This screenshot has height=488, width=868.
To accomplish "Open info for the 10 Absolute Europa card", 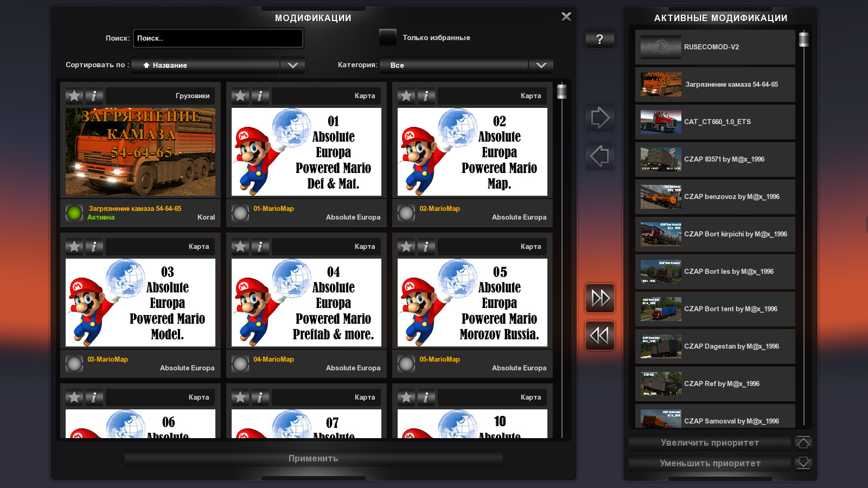I will click(x=426, y=397).
